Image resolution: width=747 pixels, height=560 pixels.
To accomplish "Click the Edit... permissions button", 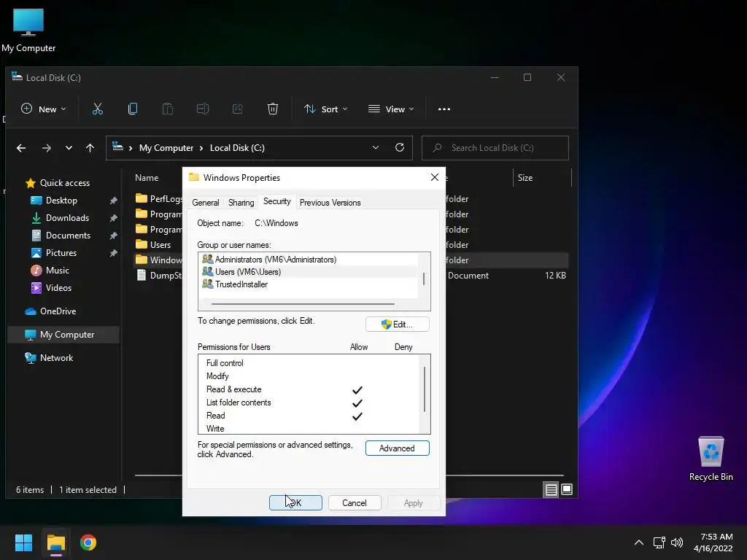I will [x=398, y=324].
